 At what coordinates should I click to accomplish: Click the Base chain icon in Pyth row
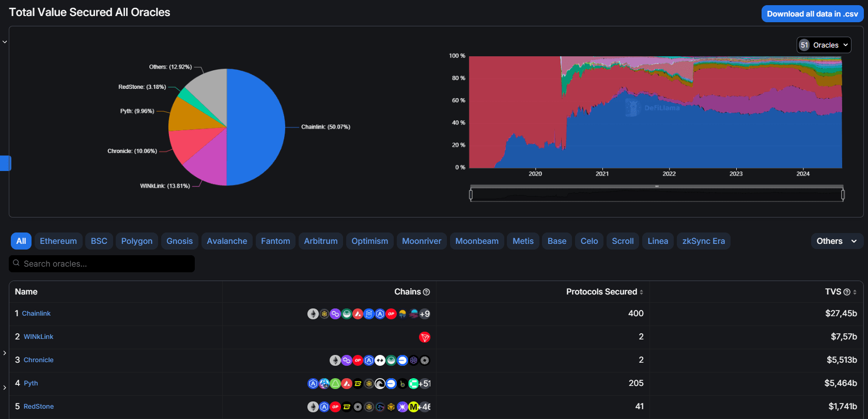coord(391,383)
